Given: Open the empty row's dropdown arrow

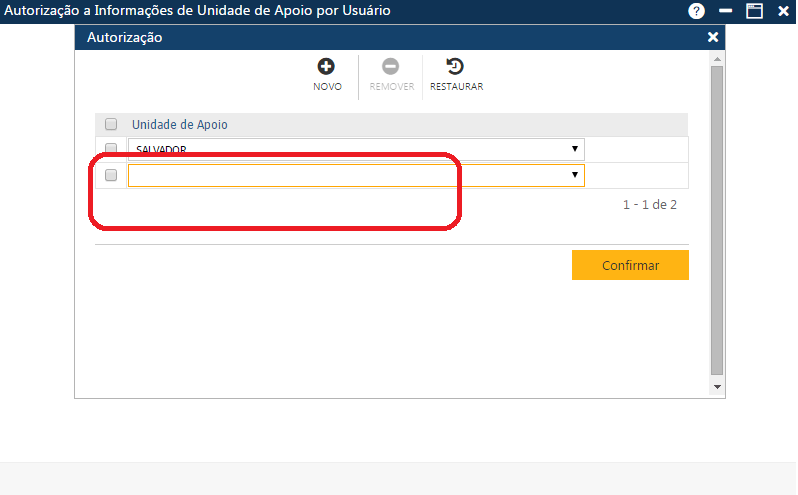Looking at the screenshot, I should (x=575, y=175).
